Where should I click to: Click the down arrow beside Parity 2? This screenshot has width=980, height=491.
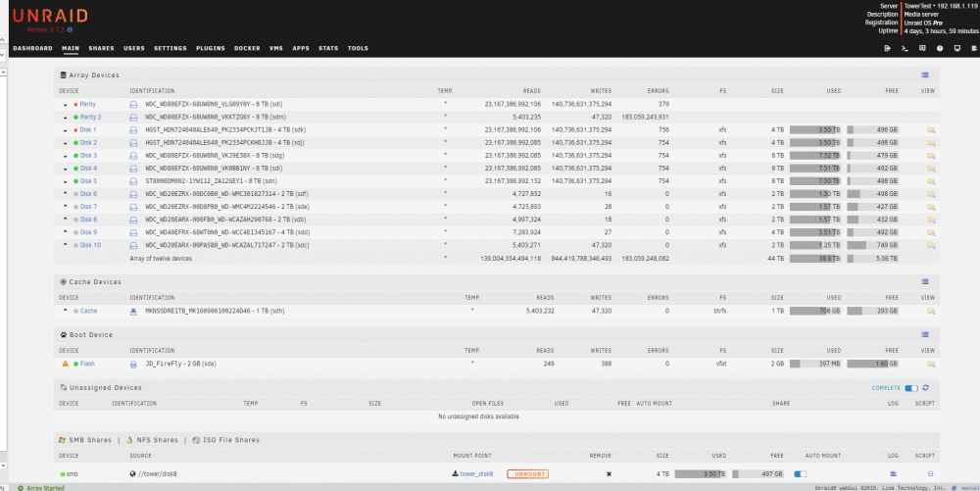click(x=65, y=118)
